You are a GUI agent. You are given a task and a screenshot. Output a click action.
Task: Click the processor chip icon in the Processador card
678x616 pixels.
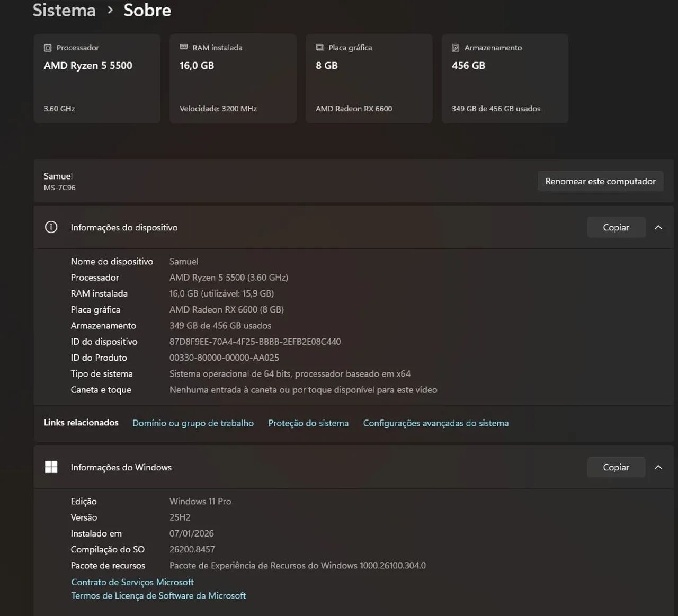point(48,48)
